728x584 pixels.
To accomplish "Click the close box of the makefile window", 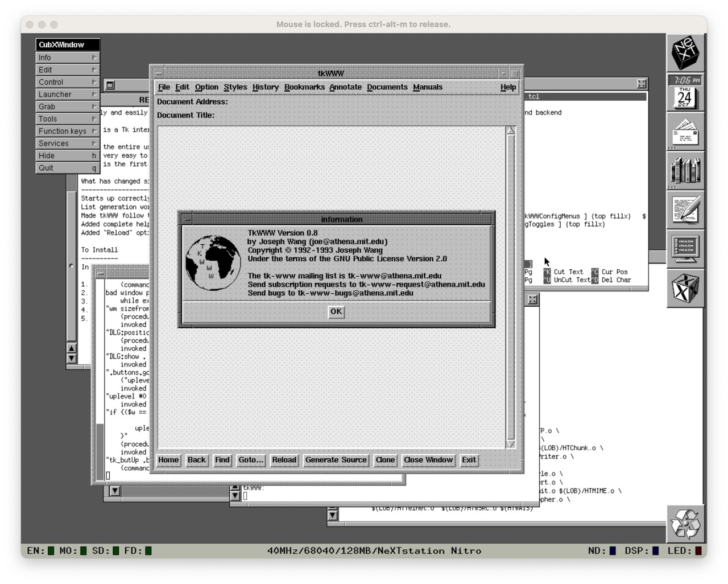I will point(532,299).
